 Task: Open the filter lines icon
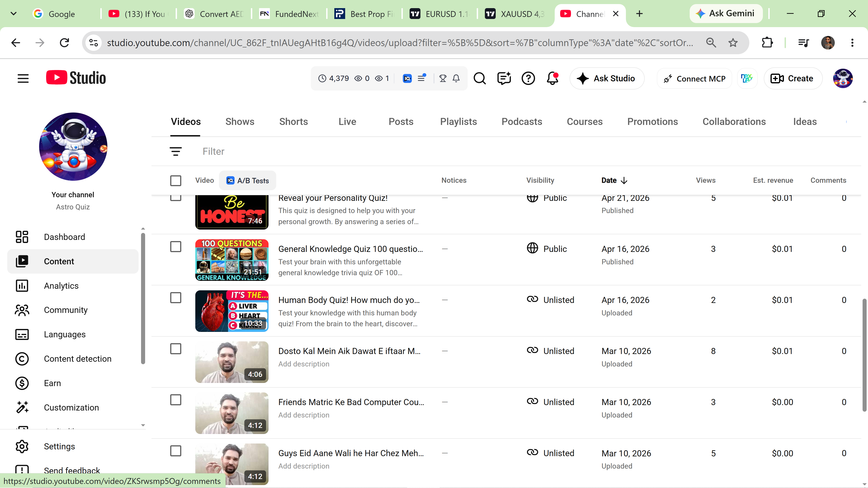[176, 152]
